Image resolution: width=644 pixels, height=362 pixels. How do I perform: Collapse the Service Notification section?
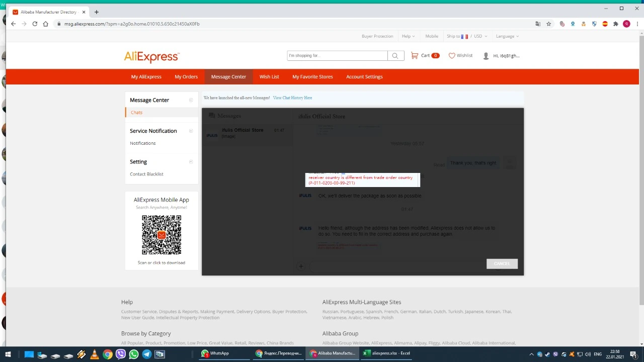[x=191, y=131]
